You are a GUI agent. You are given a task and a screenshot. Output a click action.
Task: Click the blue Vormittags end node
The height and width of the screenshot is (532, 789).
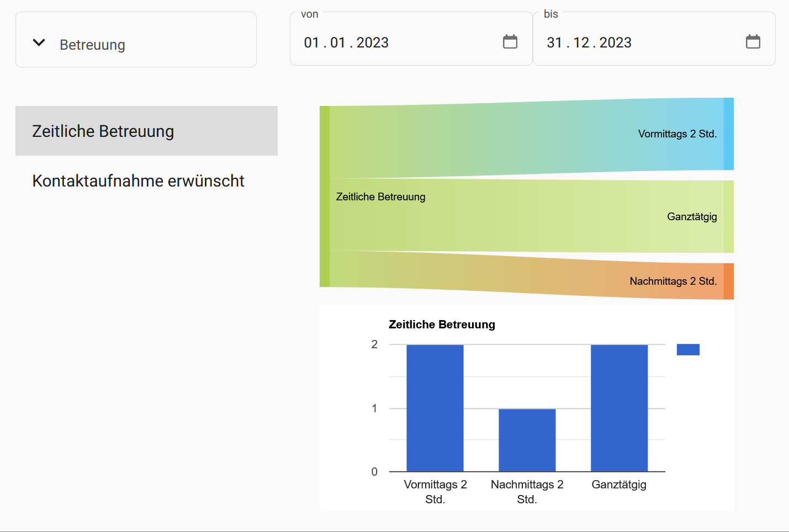point(728,134)
